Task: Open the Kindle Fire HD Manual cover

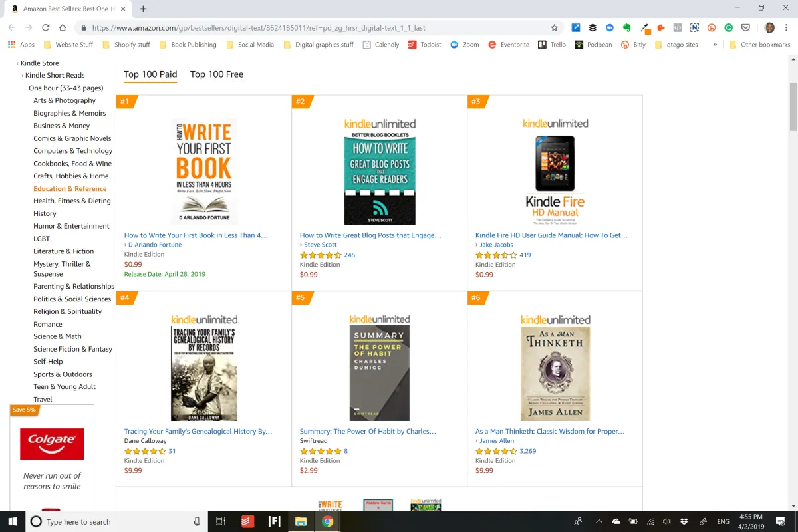Action: click(x=555, y=172)
